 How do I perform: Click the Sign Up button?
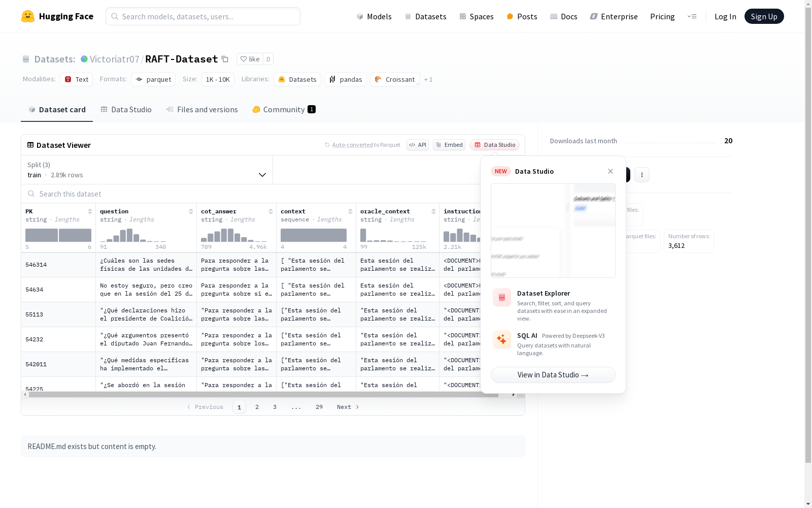tap(764, 16)
